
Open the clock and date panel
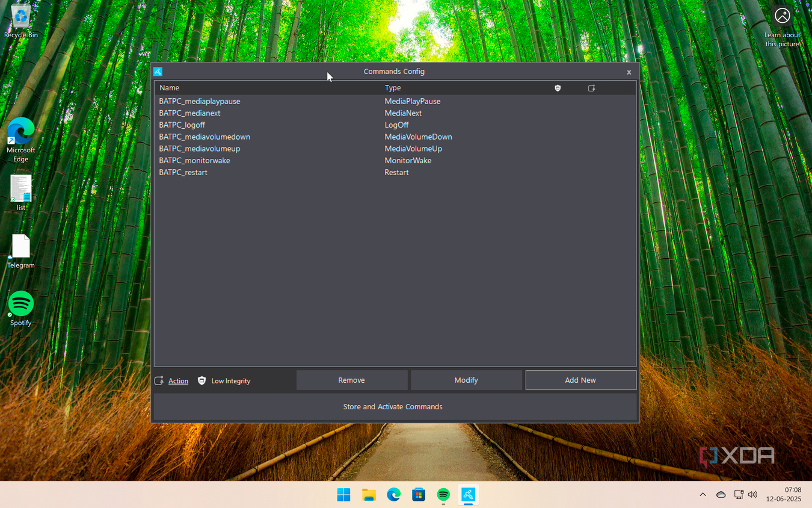[784, 495]
